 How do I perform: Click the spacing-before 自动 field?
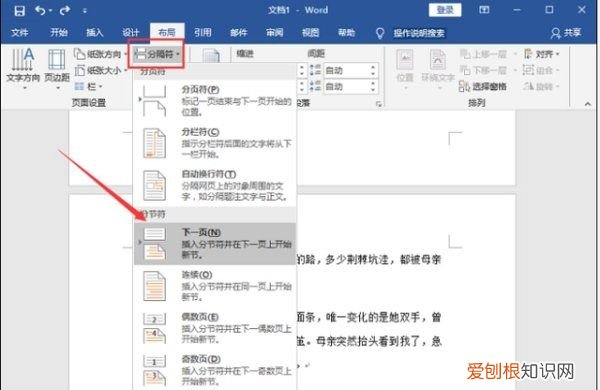(346, 70)
